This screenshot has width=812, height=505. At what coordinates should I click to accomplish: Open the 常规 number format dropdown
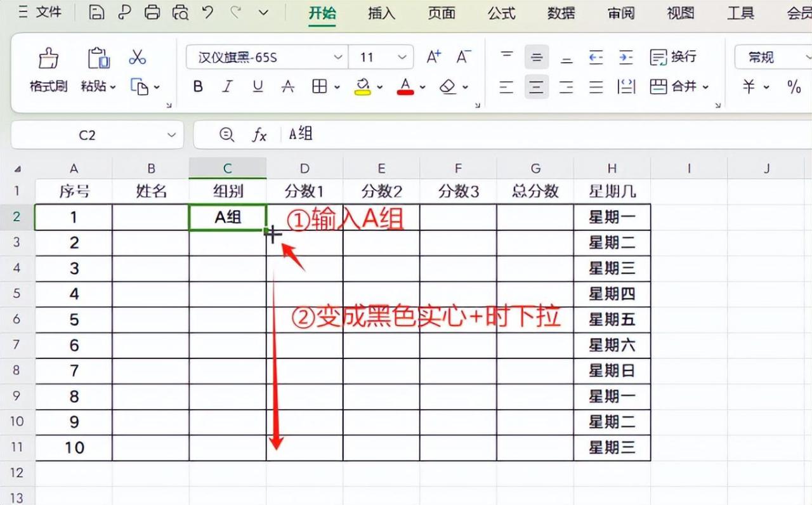[773, 57]
